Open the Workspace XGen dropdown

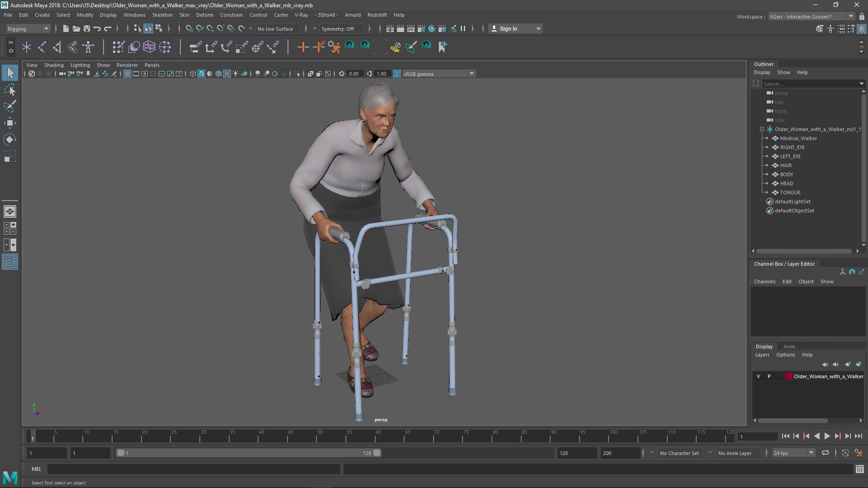coord(811,16)
